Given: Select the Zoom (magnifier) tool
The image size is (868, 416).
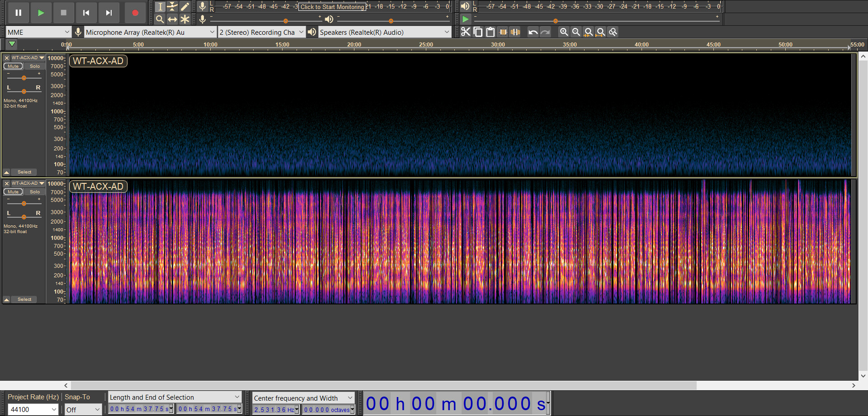Looking at the screenshot, I should point(160,19).
